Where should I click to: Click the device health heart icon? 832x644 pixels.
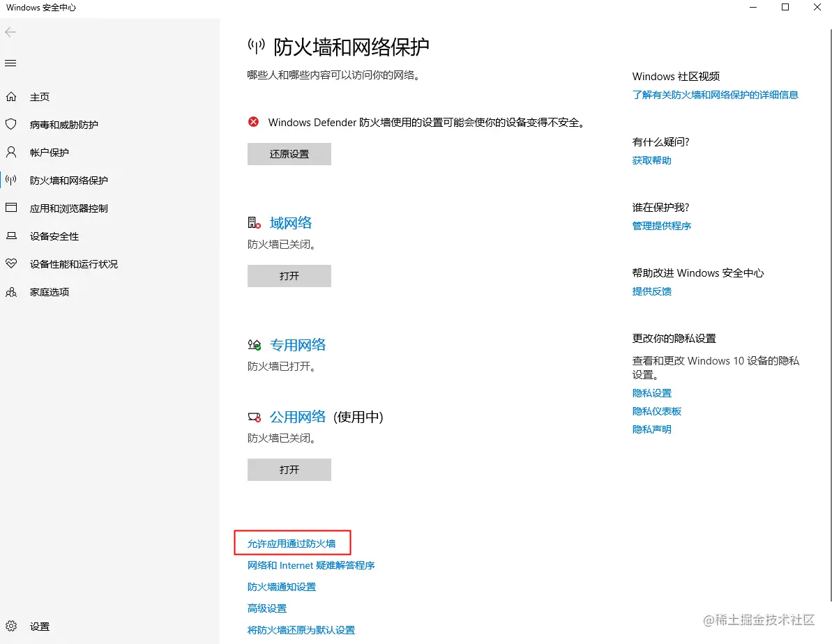11,263
